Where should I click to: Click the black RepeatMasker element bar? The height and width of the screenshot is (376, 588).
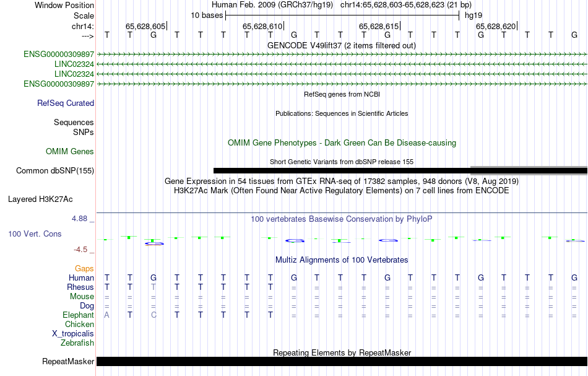coord(342,361)
